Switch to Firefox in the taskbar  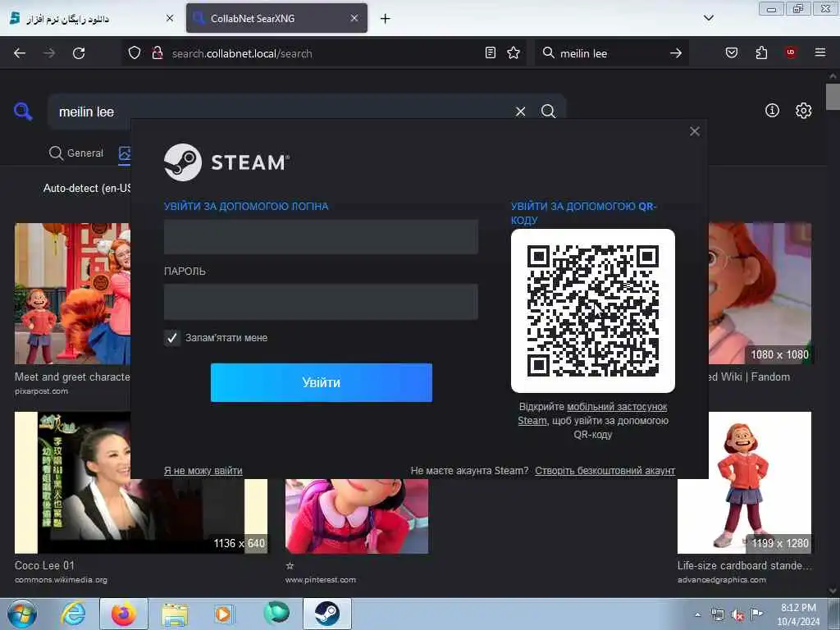coord(124,614)
